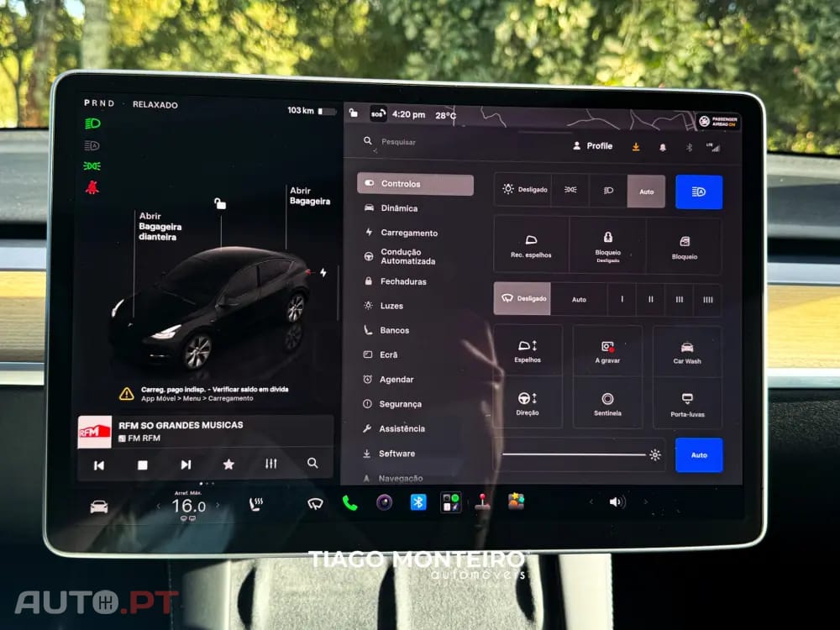The image size is (840, 630).
Task: Tap the window Bloqueio button
Action: point(685,248)
